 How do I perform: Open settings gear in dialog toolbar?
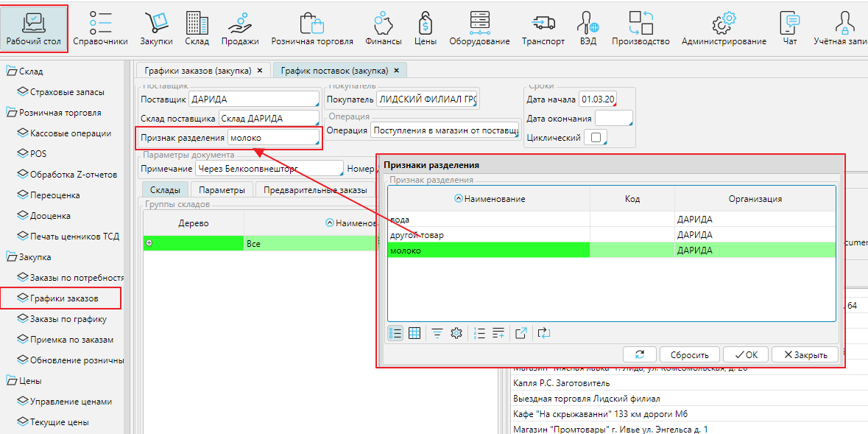(x=456, y=333)
